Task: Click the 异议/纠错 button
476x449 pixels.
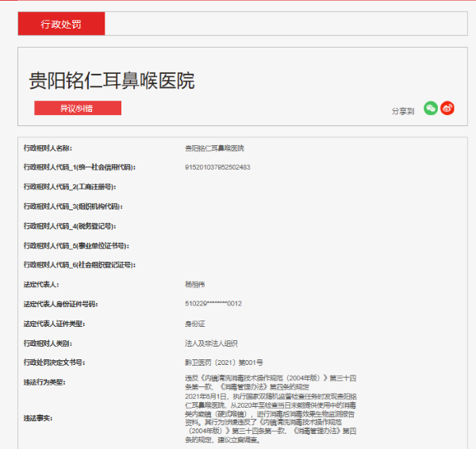Action: tap(78, 108)
